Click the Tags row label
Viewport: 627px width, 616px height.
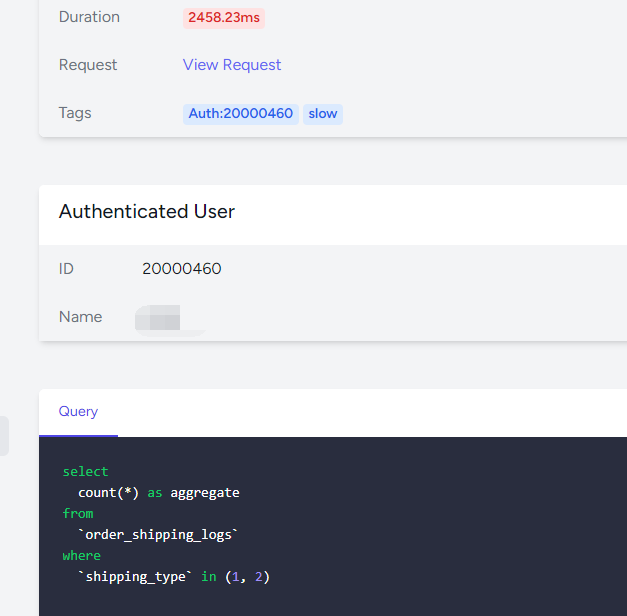point(75,113)
